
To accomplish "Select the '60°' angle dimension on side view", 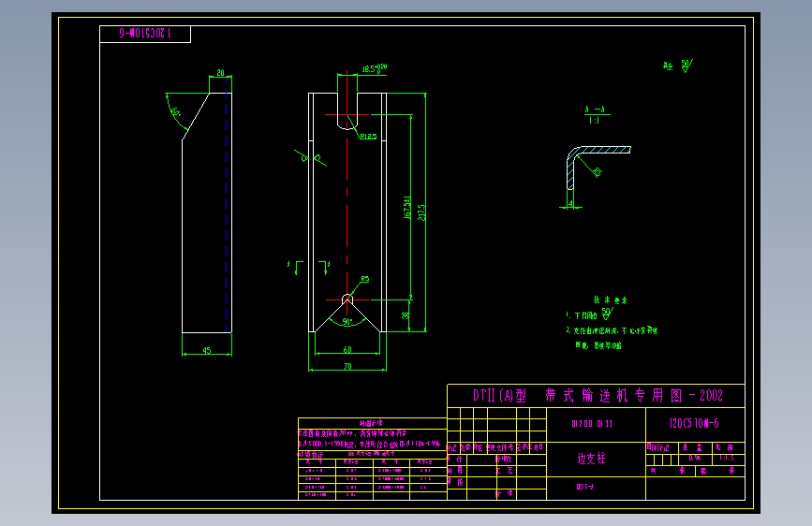I will pyautogui.click(x=176, y=111).
